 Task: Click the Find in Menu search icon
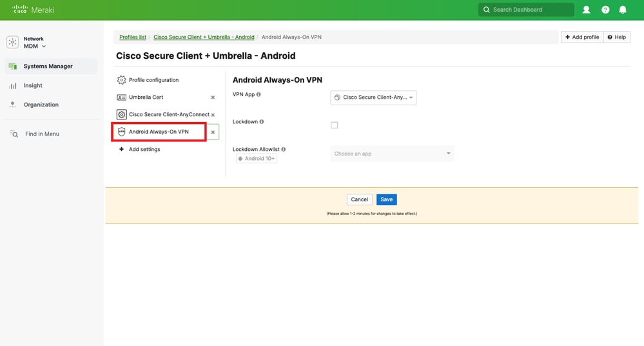pos(14,134)
